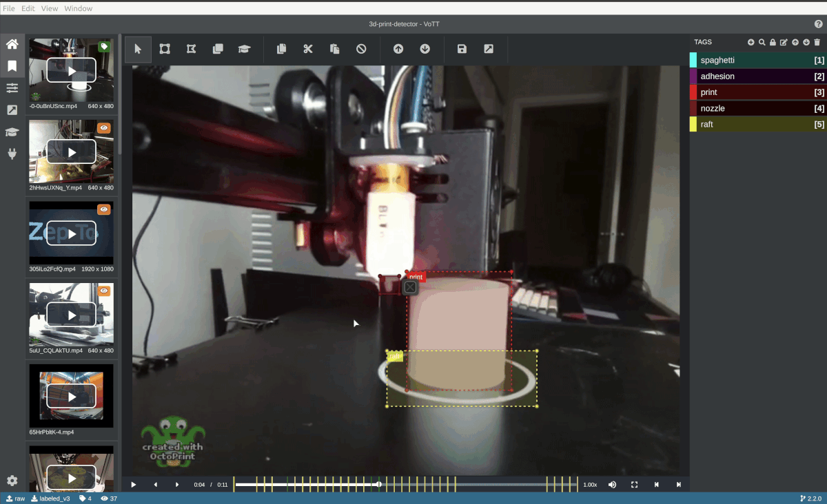This screenshot has height=504, width=827.
Task: Open the help icon in the title bar
Action: coord(819,24)
